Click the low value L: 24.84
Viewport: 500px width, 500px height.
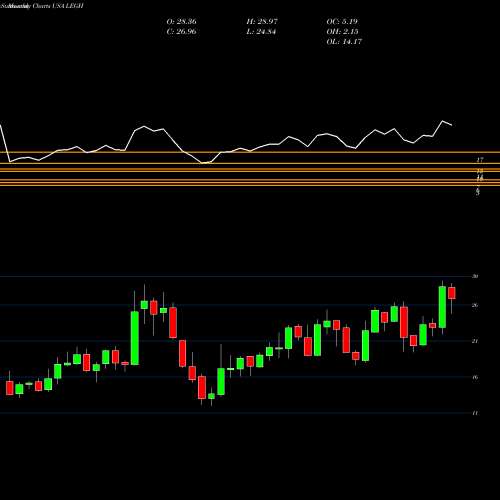pos(261,32)
